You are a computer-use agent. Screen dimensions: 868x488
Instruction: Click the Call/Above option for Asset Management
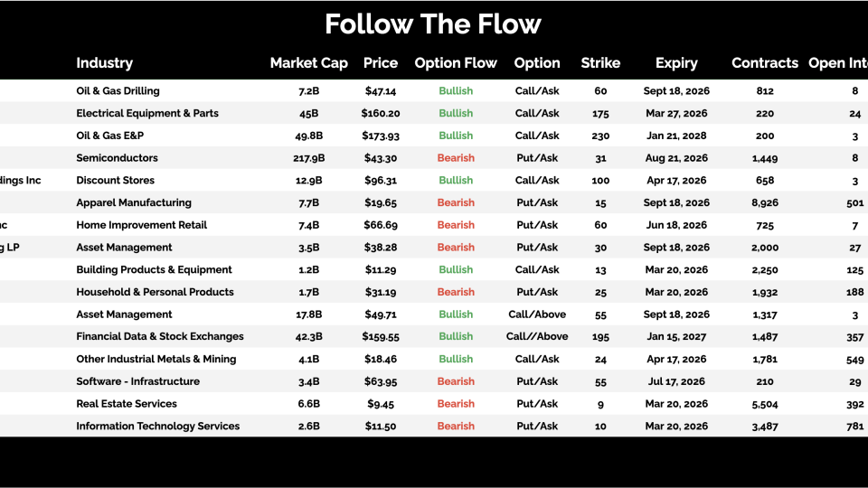click(537, 314)
